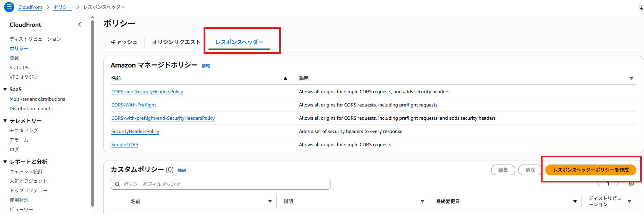Viewport: 644px width, 214px height.
Task: Open ポリシー breadcrumb link
Action: click(x=63, y=7)
